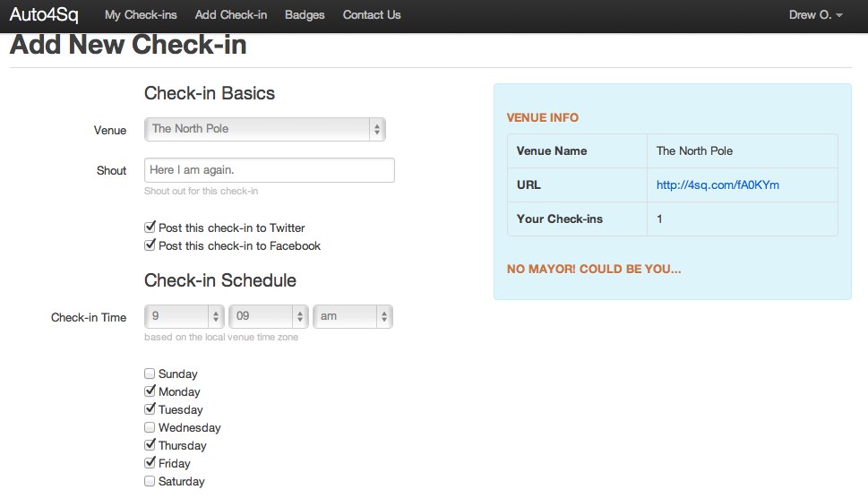The width and height of the screenshot is (868, 498).
Task: Open the 4sq.com venue URL link
Action: pos(718,185)
